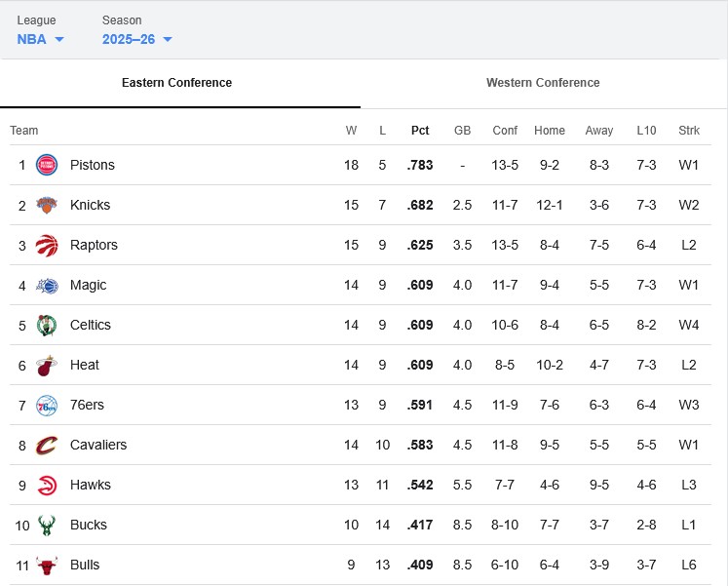Click the Bucks 2-8 last-ten record
This screenshot has width=728, height=586.
[646, 525]
